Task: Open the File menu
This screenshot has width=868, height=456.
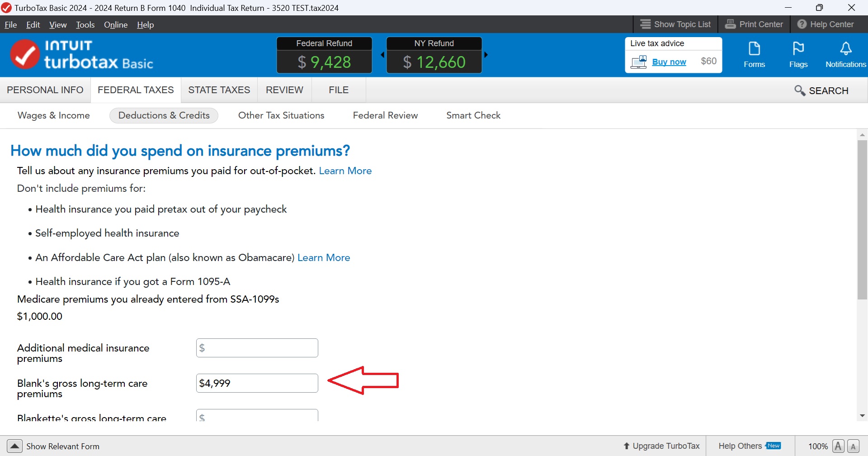Action: [11, 25]
